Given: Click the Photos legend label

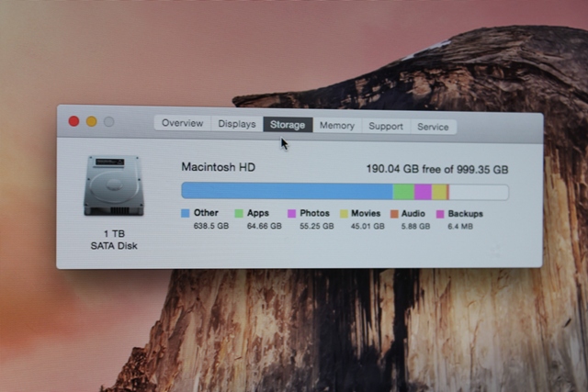Looking at the screenshot, I should click(314, 213).
